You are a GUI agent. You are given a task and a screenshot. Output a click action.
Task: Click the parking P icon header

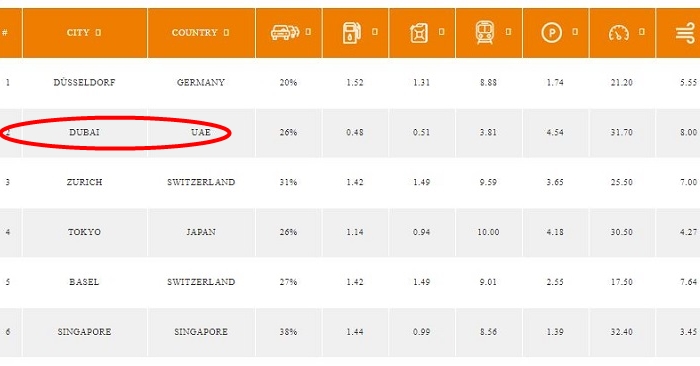tap(552, 33)
